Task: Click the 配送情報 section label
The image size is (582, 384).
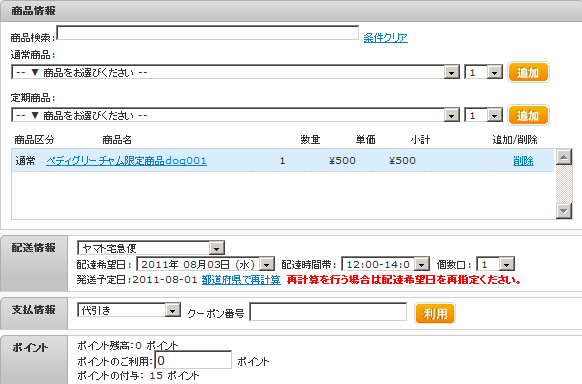Action: (x=33, y=247)
